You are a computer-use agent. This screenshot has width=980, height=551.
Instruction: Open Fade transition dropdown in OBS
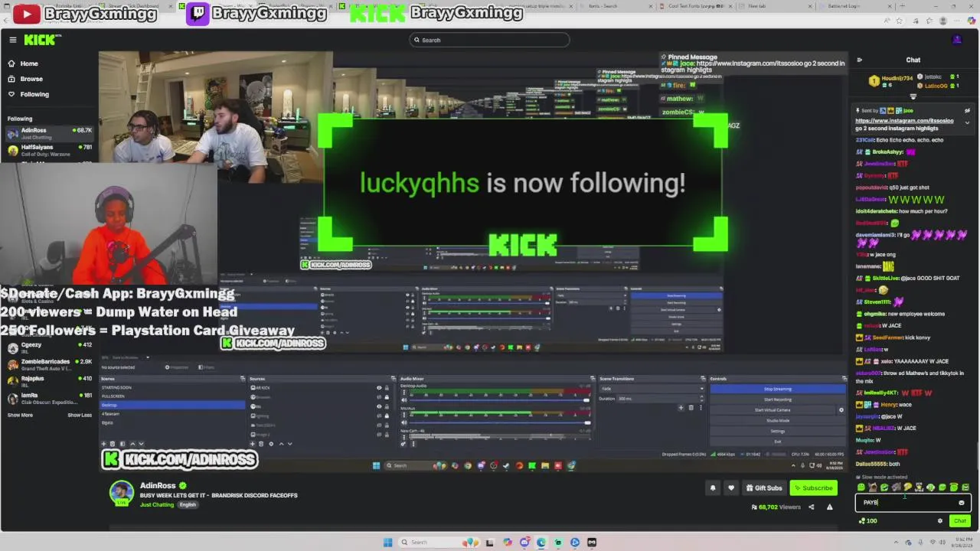point(651,389)
